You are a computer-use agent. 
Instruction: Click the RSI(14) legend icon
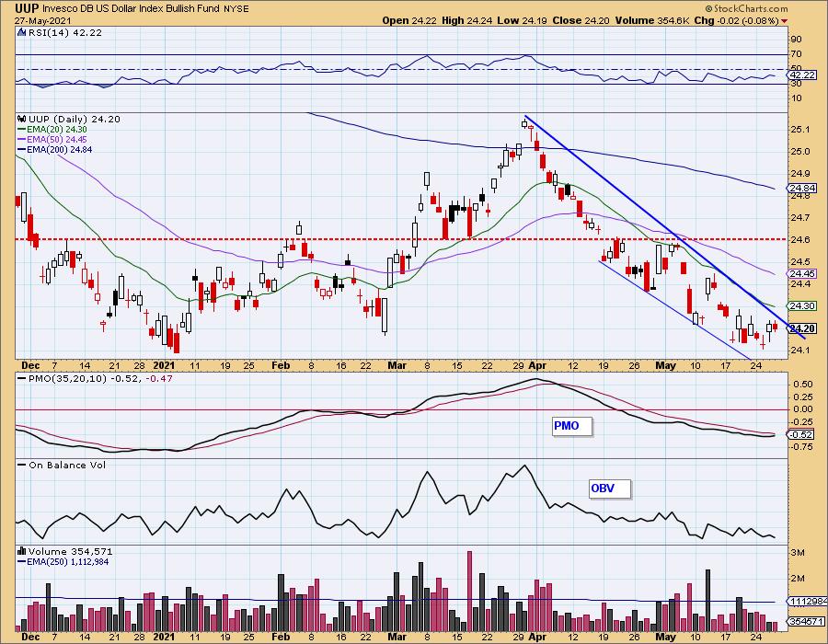[x=21, y=32]
